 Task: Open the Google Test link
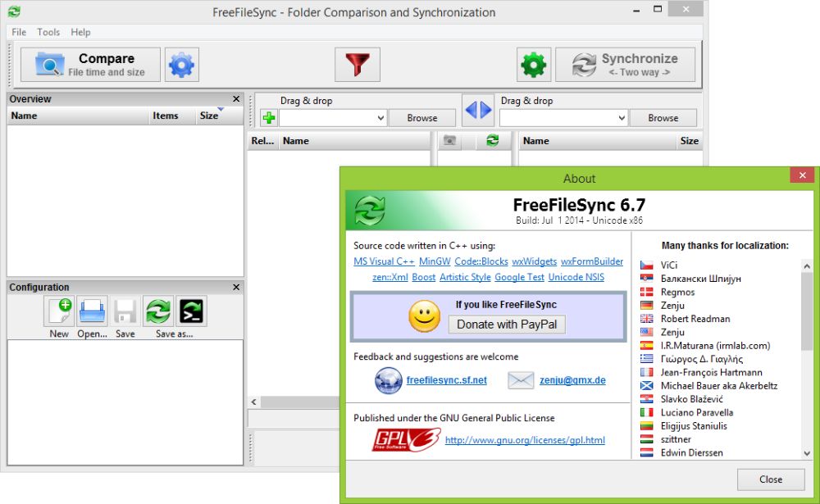click(519, 277)
